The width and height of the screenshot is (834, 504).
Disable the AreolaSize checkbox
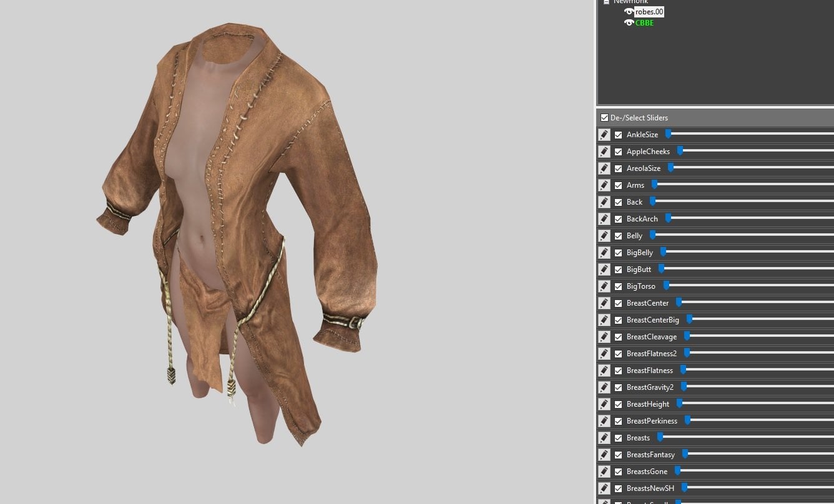tap(618, 168)
